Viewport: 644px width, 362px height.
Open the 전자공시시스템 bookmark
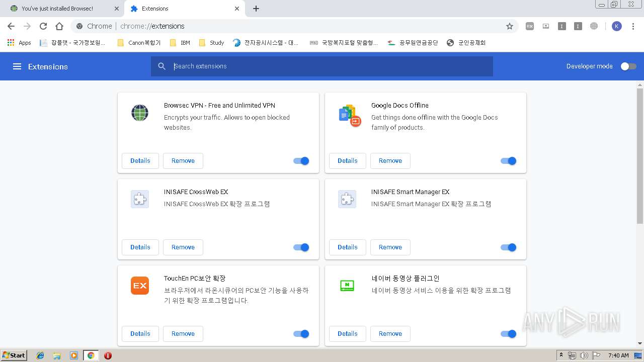[x=266, y=43]
